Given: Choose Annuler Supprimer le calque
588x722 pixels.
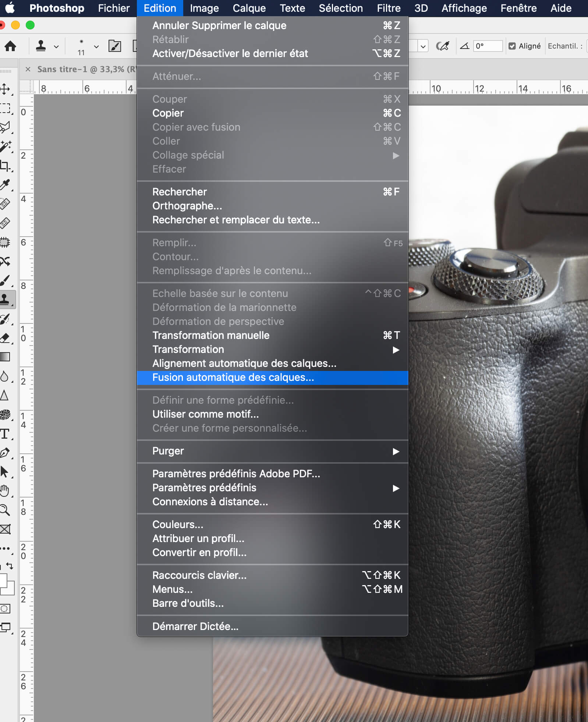Looking at the screenshot, I should [272, 25].
